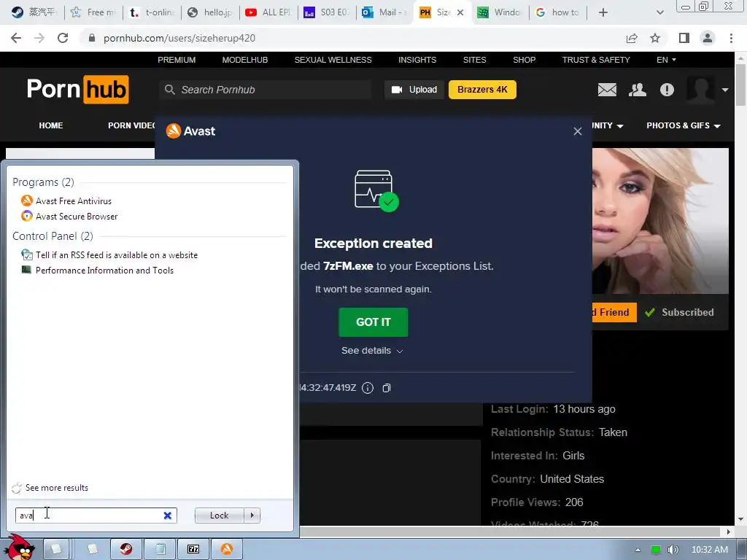
Task: Open the 7-Zip taskbar icon
Action: [x=193, y=549]
